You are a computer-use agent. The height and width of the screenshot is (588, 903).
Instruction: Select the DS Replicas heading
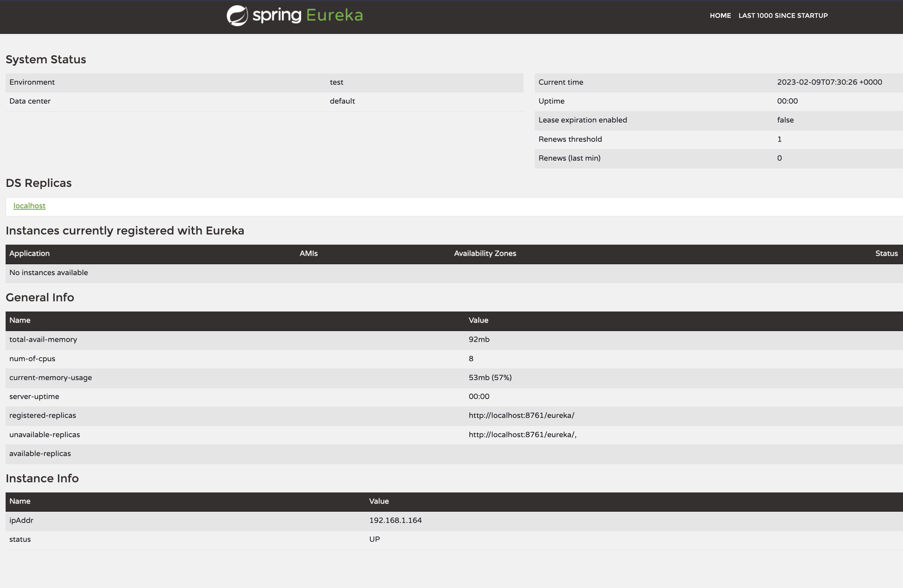click(x=39, y=183)
